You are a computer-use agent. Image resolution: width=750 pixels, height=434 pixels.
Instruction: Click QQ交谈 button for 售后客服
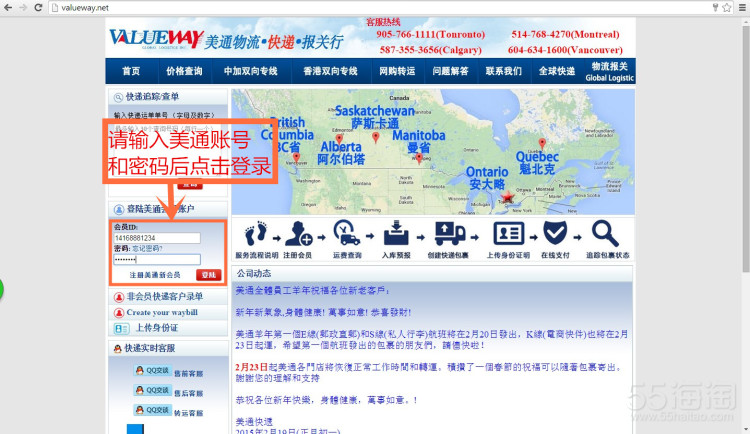[x=153, y=390]
